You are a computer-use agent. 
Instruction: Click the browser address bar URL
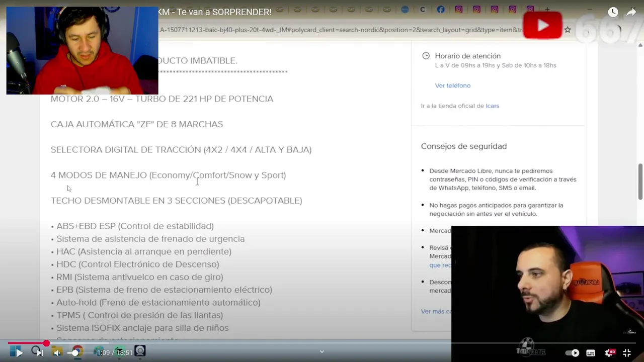(x=340, y=30)
